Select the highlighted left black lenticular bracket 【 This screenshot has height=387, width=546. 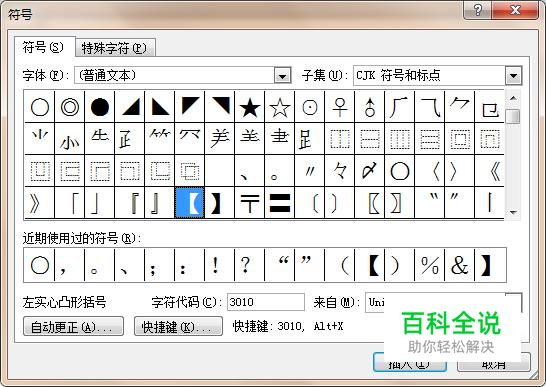(189, 203)
